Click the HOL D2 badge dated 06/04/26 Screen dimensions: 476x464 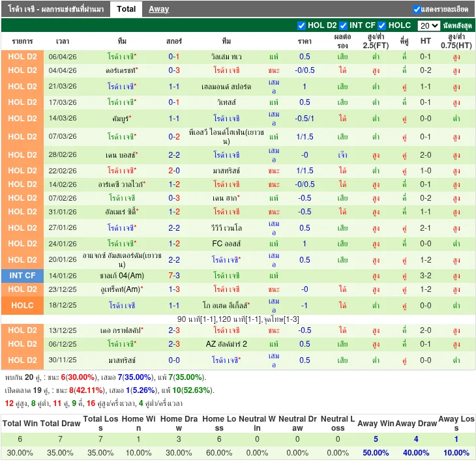22,57
